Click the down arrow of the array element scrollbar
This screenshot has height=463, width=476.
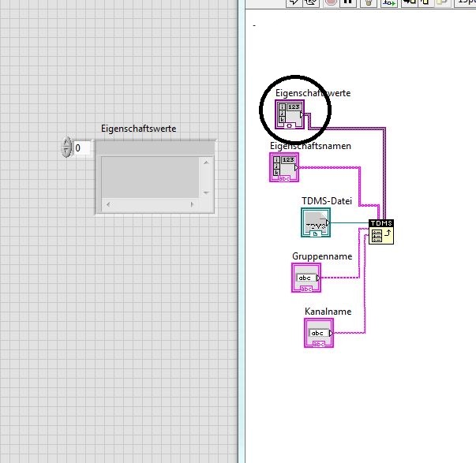point(206,192)
